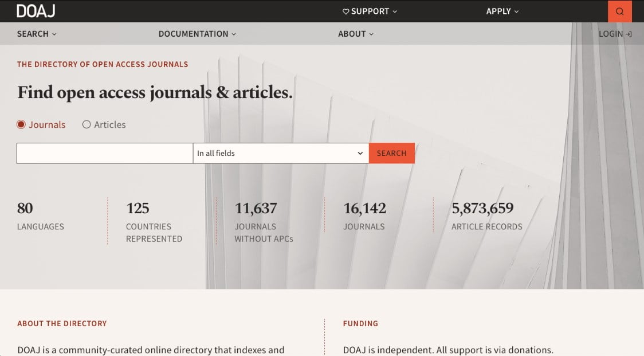644x356 pixels.
Task: Open the Documentation menu
Action: click(193, 34)
